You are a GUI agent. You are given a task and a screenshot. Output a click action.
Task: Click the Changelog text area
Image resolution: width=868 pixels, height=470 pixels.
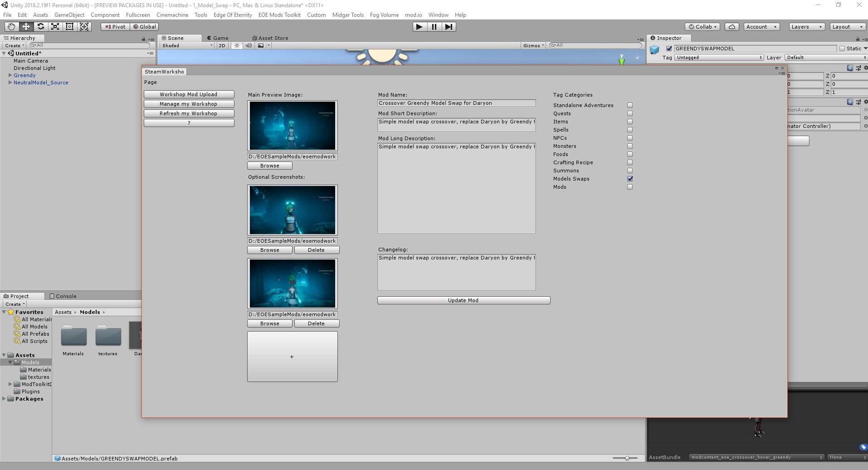coord(457,272)
